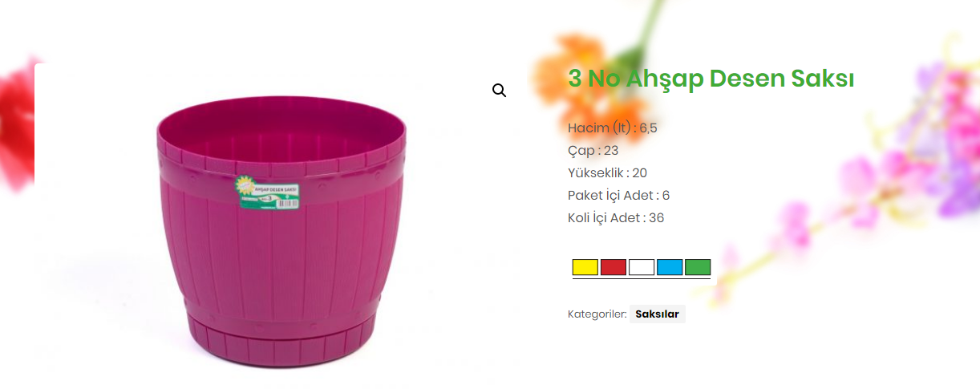Pick the blue color swatch
The width and height of the screenshot is (980, 389).
[670, 267]
